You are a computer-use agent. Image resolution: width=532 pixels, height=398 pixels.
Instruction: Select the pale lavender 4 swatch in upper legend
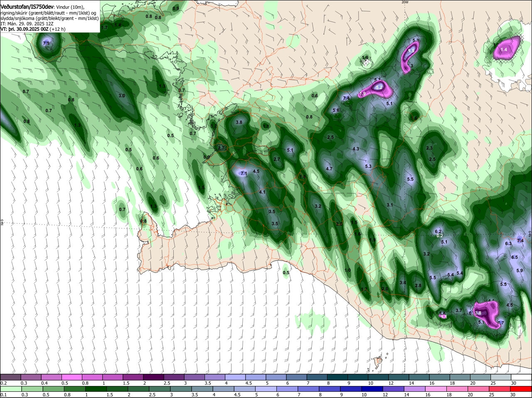coord(235,377)
